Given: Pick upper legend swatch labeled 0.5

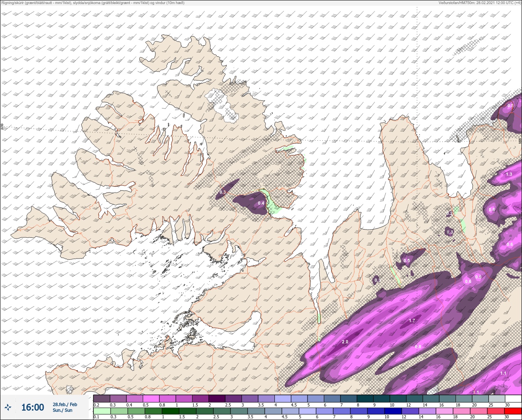Looking at the screenshot, I should point(151,398).
